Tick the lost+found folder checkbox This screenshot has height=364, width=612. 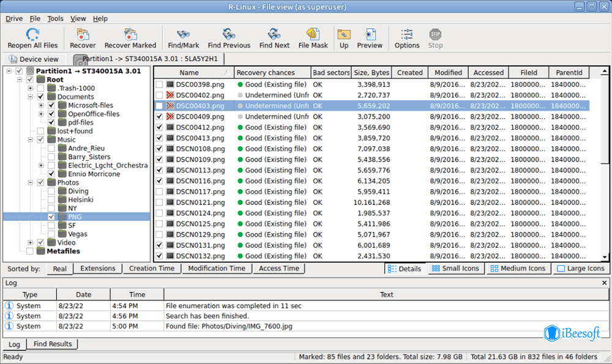pos(40,131)
